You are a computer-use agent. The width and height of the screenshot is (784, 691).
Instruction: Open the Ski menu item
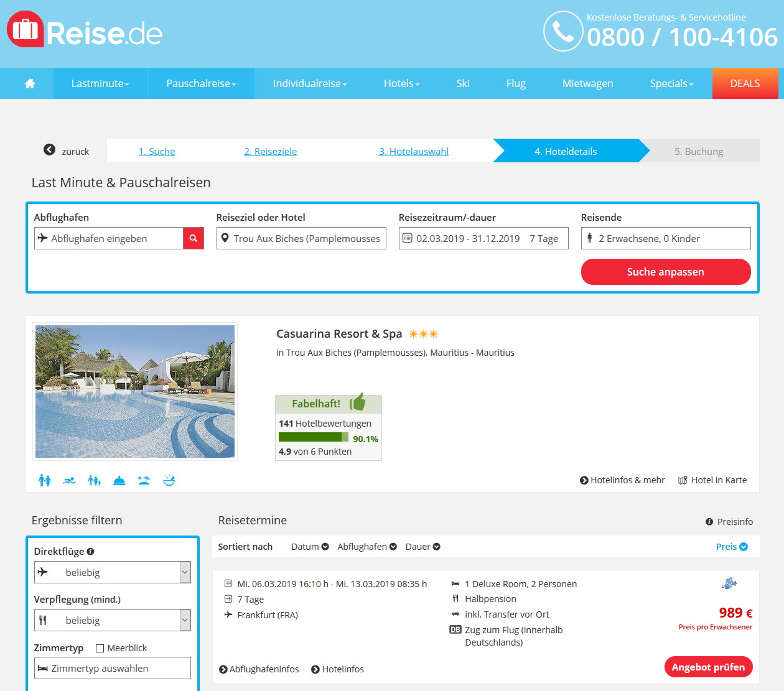463,83
